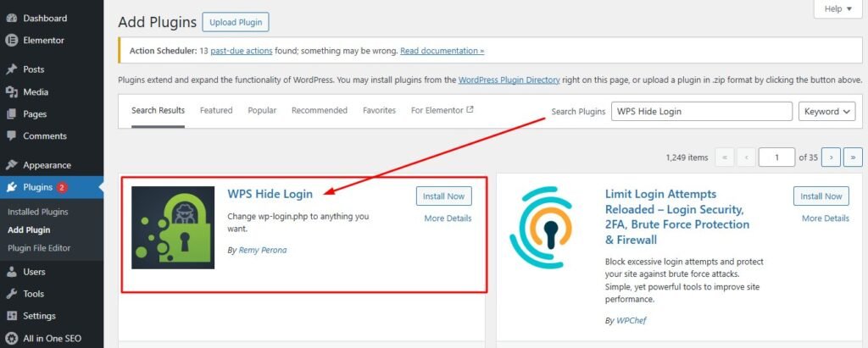Image resolution: width=868 pixels, height=348 pixels.
Task: Open Plugin File Editor submenu item
Action: click(39, 248)
